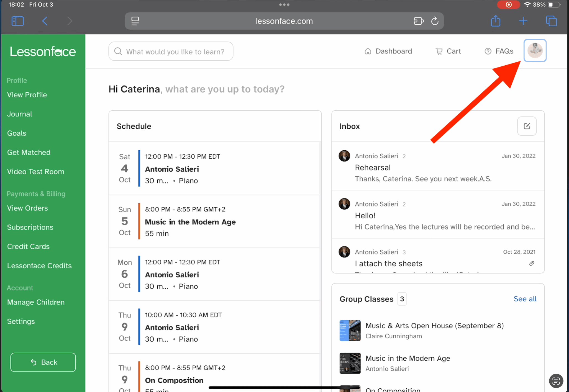Viewport: 569px width, 392px height.
Task: Show all tabs overview icon
Action: tap(551, 21)
